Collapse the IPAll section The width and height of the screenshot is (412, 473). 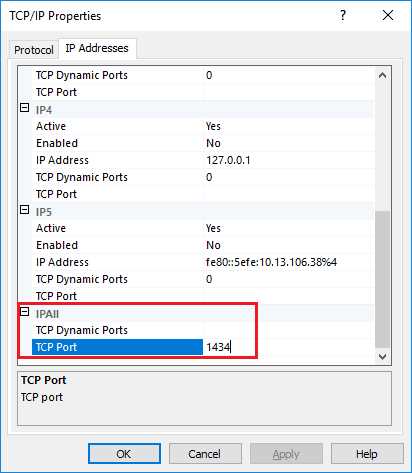point(25,312)
